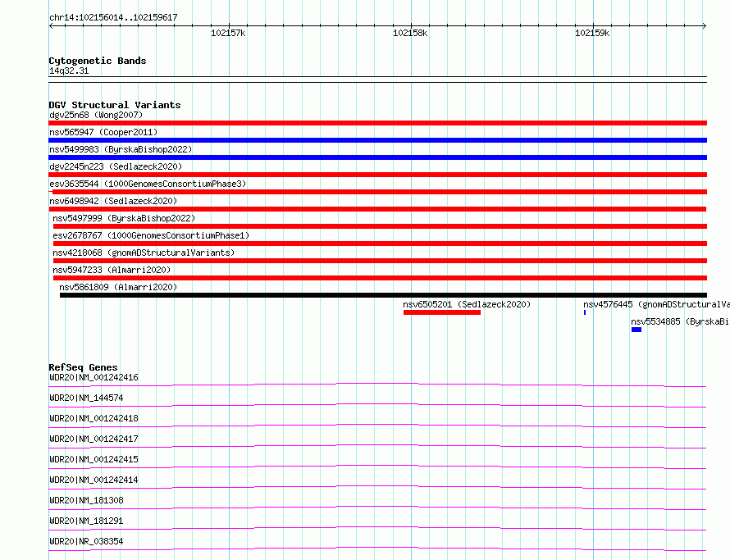
Task: Click the chr14:102156014..102159617 coordinates text
Action: click(x=113, y=18)
